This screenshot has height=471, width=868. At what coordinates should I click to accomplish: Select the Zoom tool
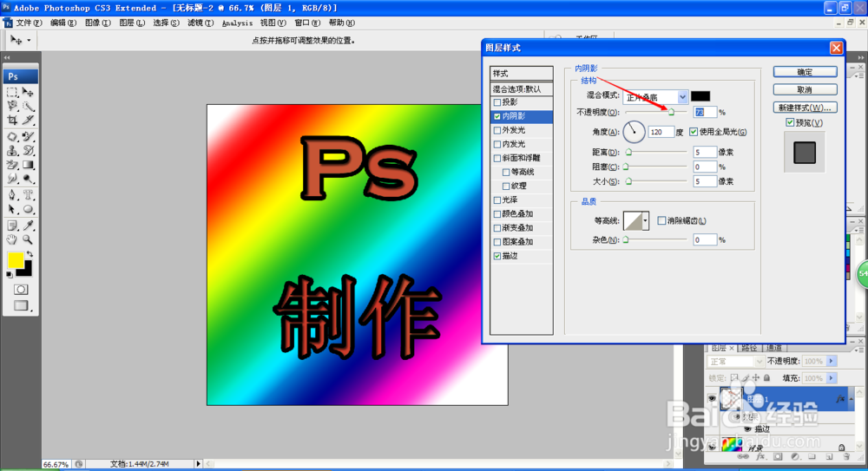28,239
